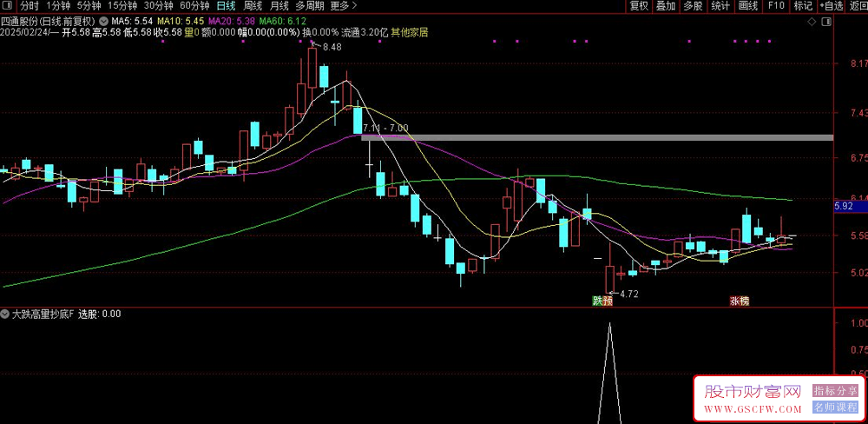This screenshot has width=868, height=424.
Task: Select the 60分钟 period tab
Action: point(194,6)
